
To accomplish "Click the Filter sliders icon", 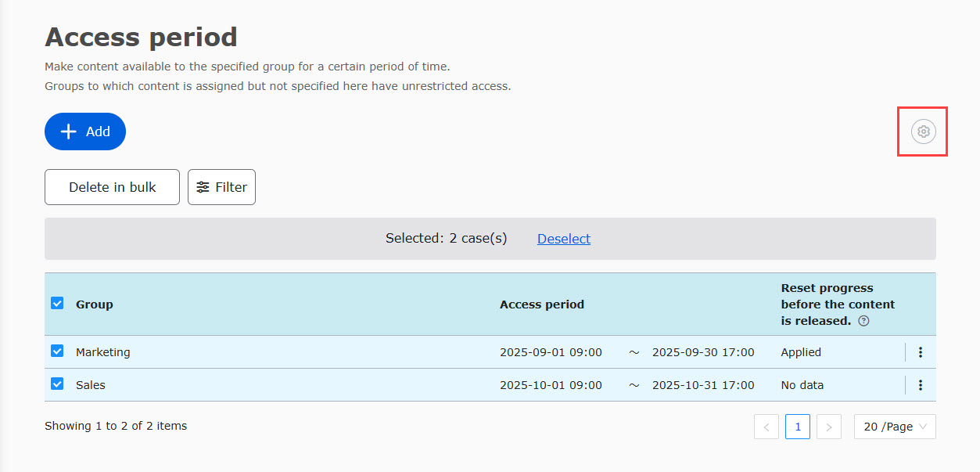I will click(x=203, y=187).
